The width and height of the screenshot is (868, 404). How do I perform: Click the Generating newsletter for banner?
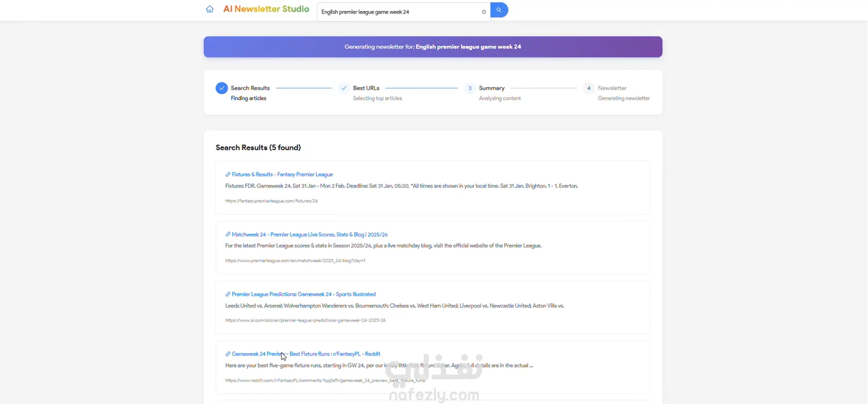pos(433,47)
